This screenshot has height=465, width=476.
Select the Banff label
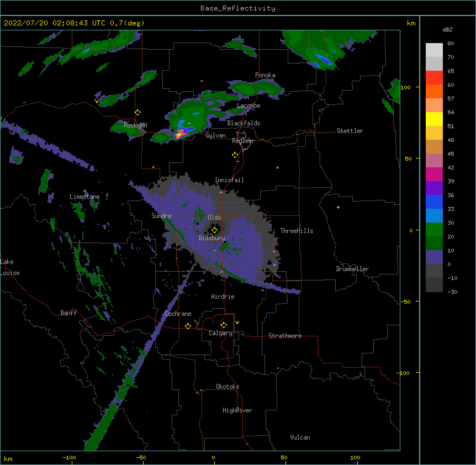click(x=68, y=313)
